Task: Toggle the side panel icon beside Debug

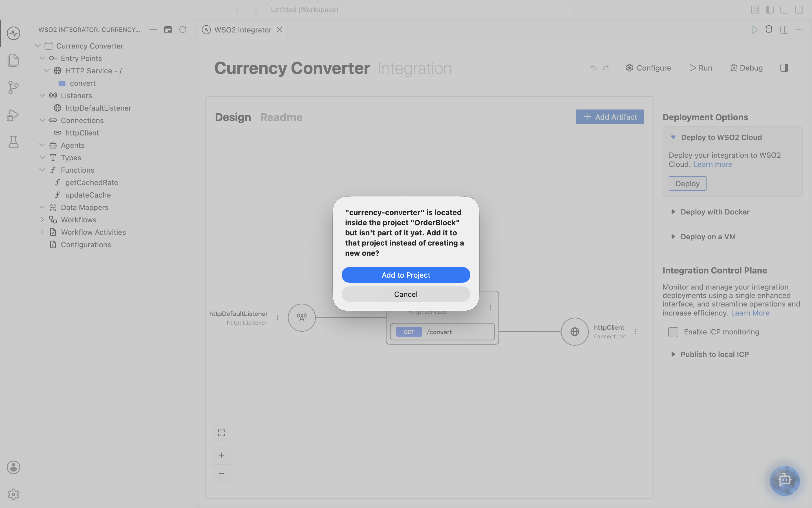Action: point(784,68)
